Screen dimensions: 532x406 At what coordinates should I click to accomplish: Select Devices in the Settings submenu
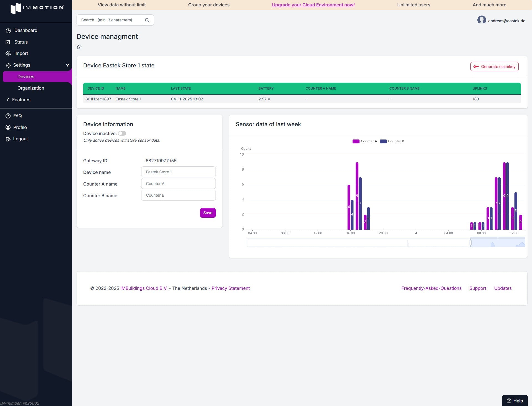pos(26,77)
